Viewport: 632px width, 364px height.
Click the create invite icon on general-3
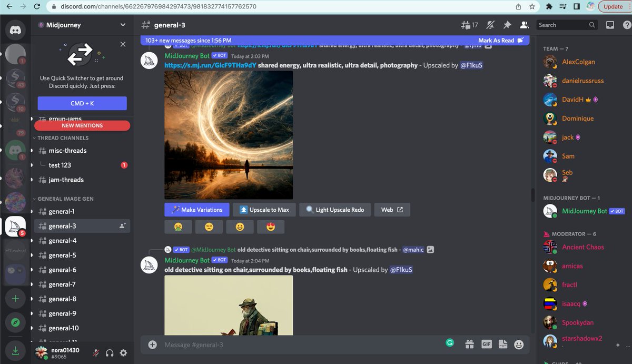(x=123, y=226)
